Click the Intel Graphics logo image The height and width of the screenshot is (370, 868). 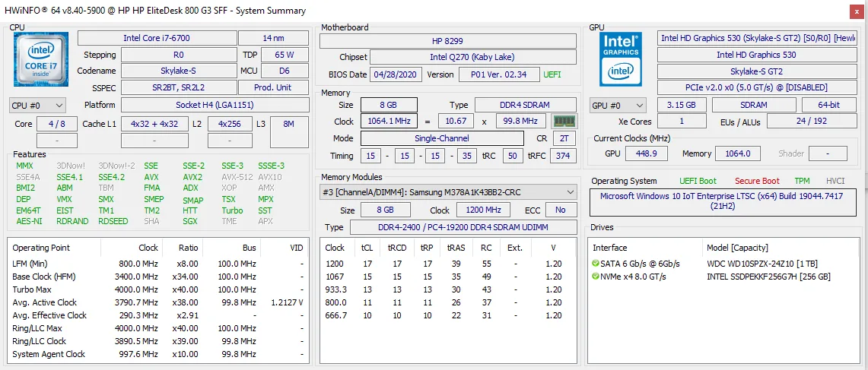pos(621,59)
